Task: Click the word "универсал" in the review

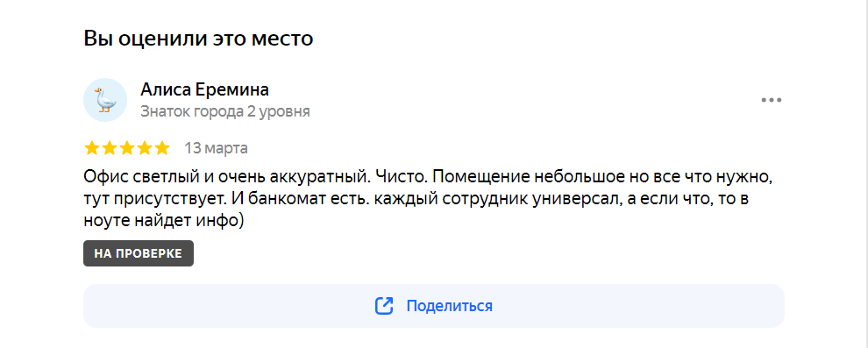Action: (x=578, y=199)
